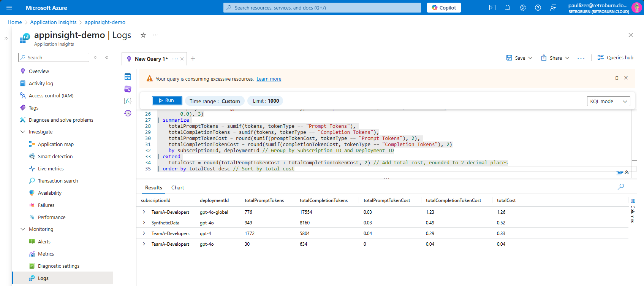The width and height of the screenshot is (644, 286).
Task: Expand the gpt-4 result row
Action: pos(144,233)
